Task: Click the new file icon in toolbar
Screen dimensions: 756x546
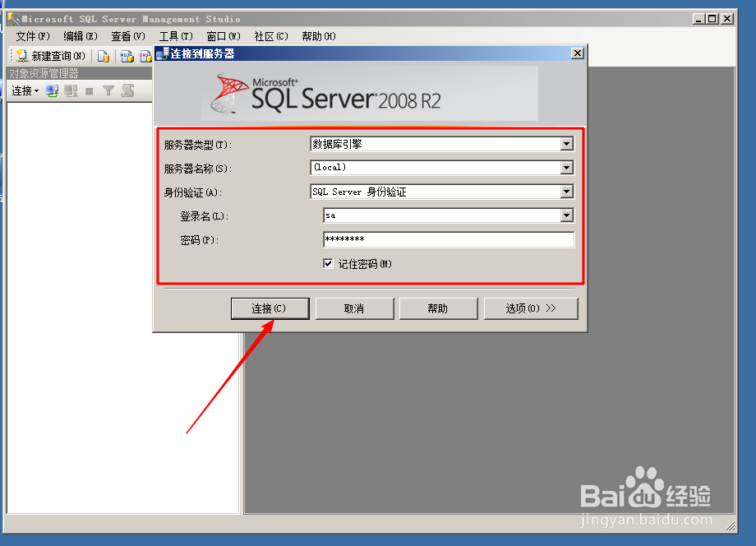Action: (104, 56)
